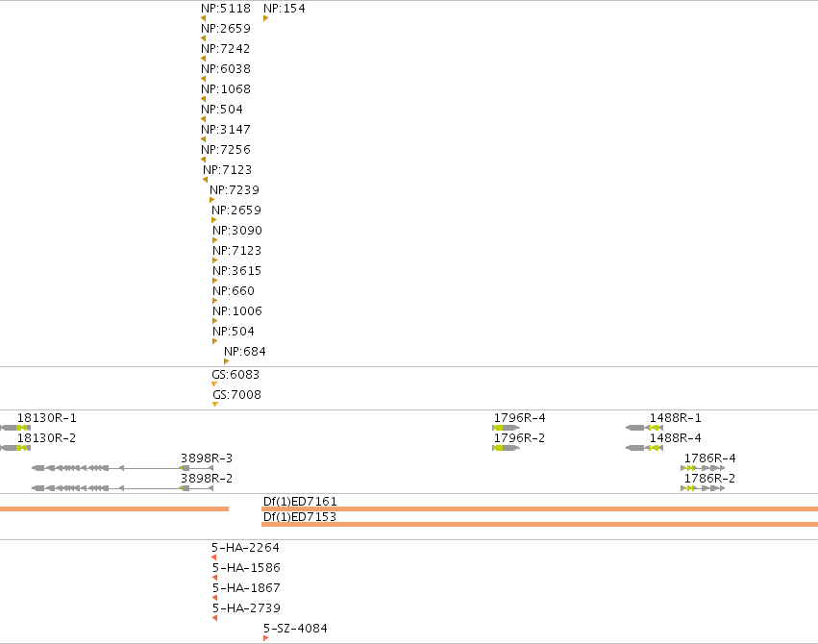Screen dimensions: 818x644
Task: Click the left-pointing NP:2659 triangle
Action: pos(204,38)
